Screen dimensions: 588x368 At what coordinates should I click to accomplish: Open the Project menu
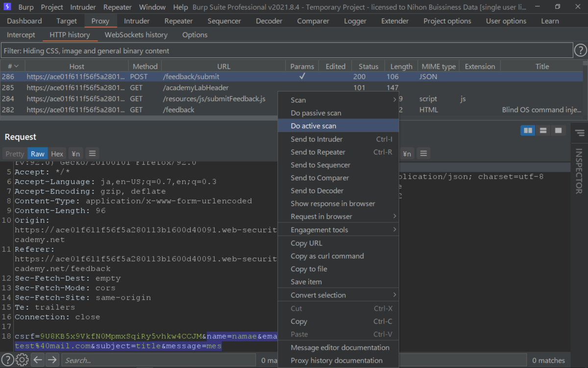52,7
